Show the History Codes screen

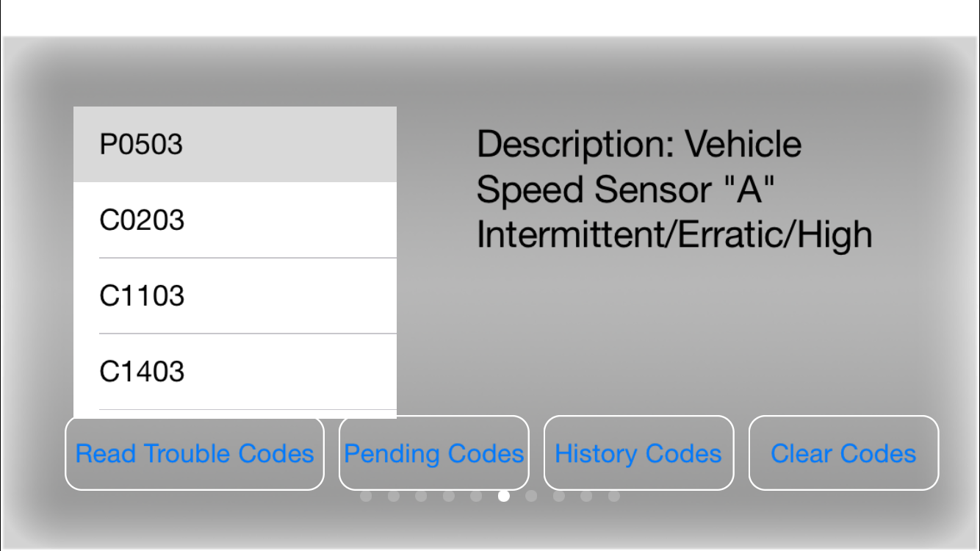(638, 453)
